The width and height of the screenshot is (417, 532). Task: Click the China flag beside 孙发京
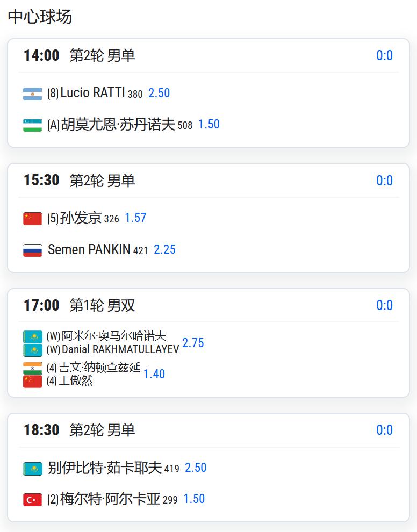[33, 219]
